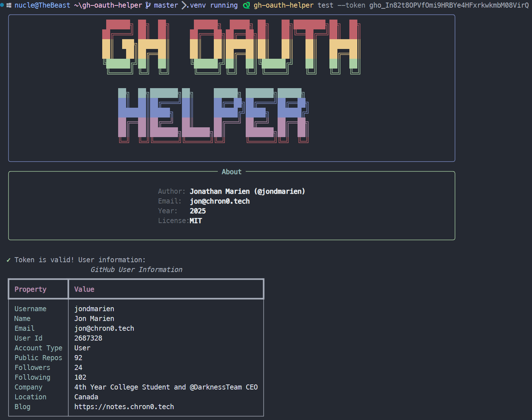This screenshot has height=420, width=532.
Task: Click the year value '2025'
Action: pyautogui.click(x=198, y=211)
